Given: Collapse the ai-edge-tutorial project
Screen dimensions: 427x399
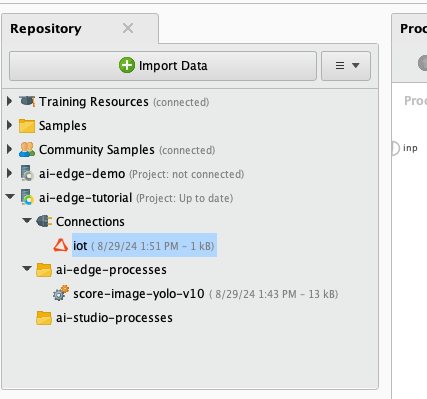Looking at the screenshot, I should coord(10,197).
